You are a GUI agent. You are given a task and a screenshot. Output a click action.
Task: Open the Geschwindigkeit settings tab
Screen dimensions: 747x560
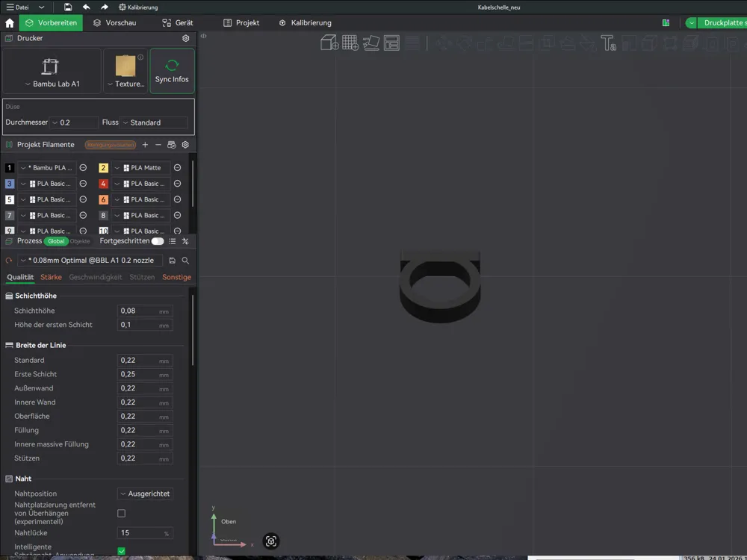tap(96, 277)
